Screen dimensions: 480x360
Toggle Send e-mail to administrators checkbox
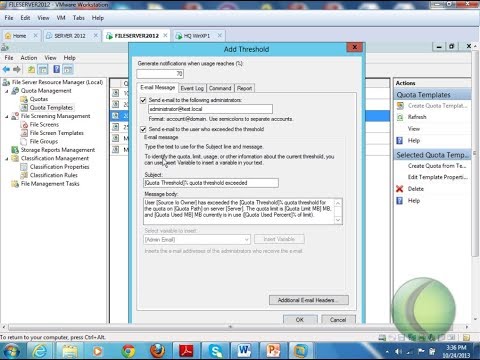pyautogui.click(x=143, y=100)
